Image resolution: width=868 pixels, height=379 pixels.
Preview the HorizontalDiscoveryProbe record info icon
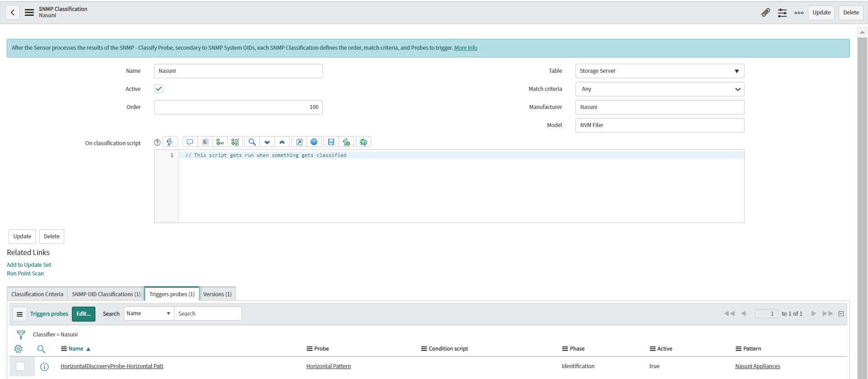pyautogui.click(x=44, y=367)
